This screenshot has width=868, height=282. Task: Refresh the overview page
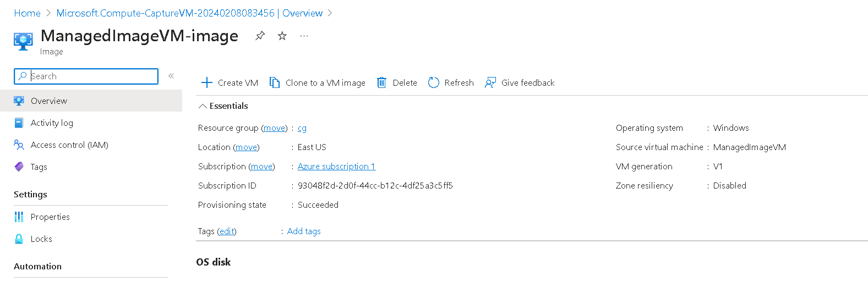tap(451, 82)
